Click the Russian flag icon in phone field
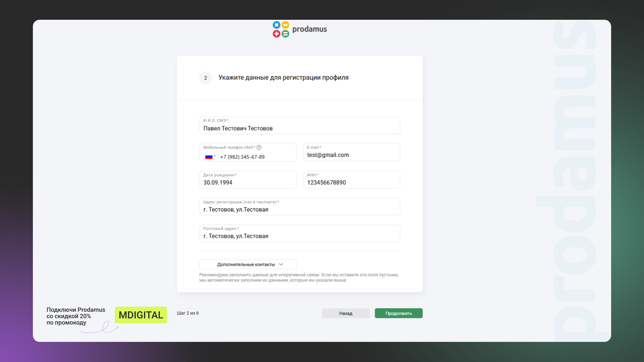Image resolution: width=644 pixels, height=362 pixels. pos(209,157)
